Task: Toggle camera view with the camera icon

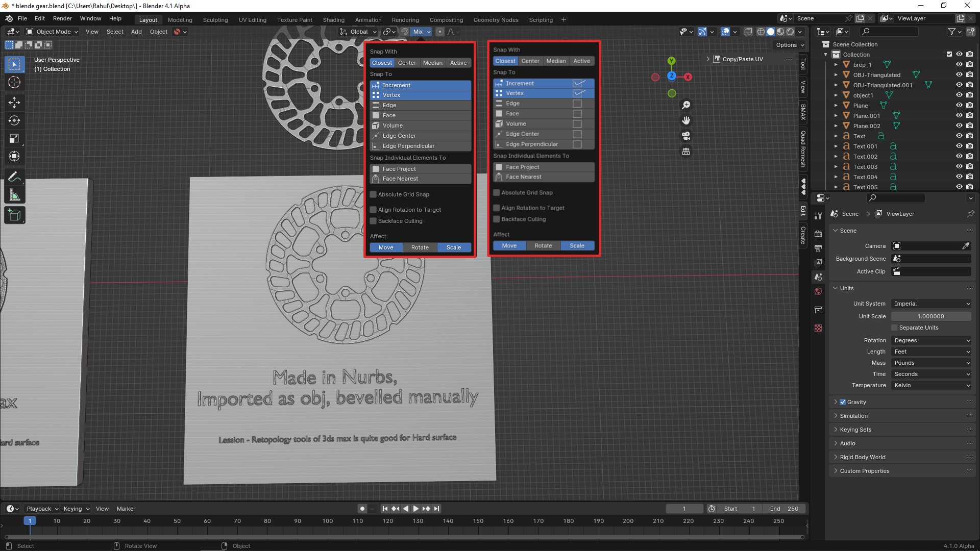Action: coord(686,136)
